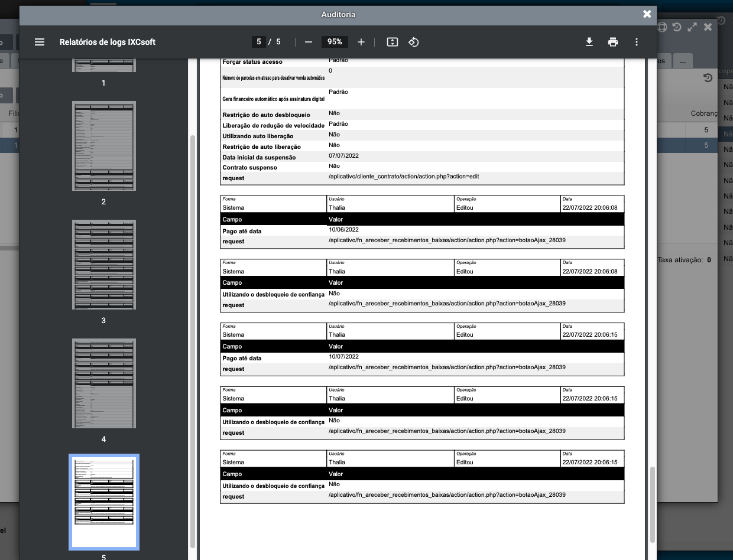Click the fit to page icon
Viewport: 733px width, 560px height.
(x=393, y=42)
